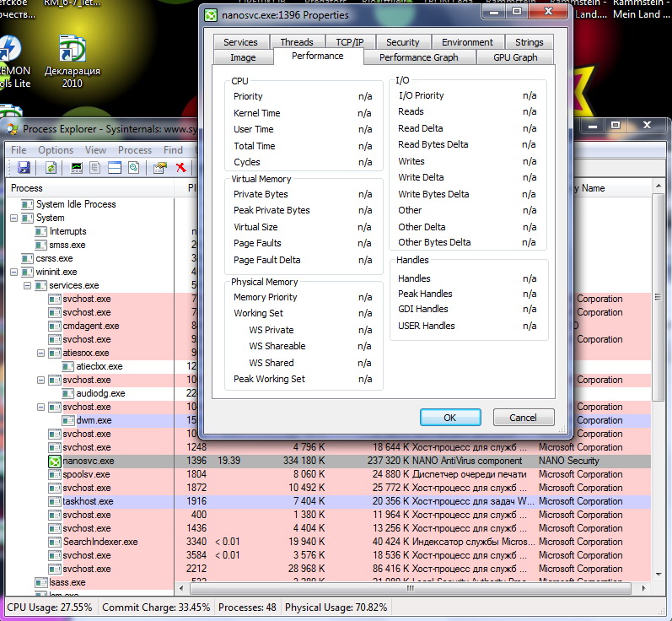Select the green nanosvc.exe process icon
The height and width of the screenshot is (621, 672).
coord(55,462)
